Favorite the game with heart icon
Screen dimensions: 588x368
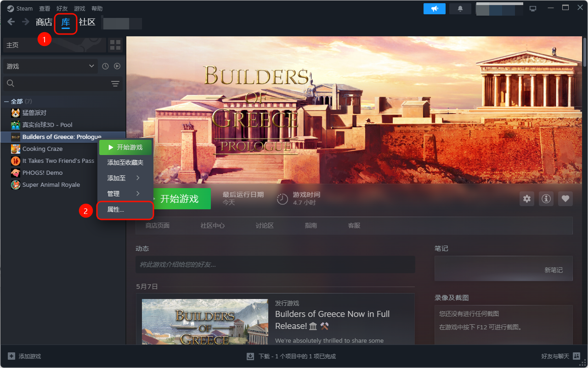[565, 199]
